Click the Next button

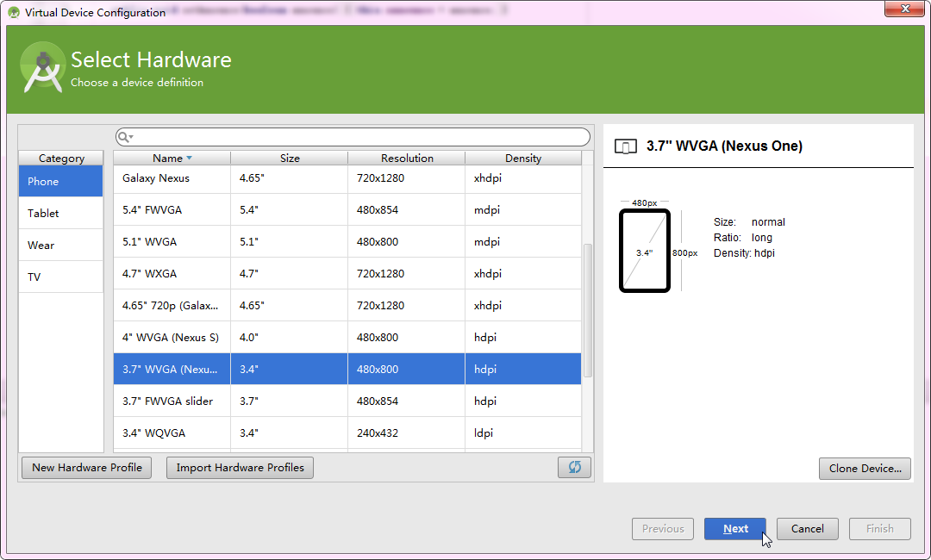click(735, 529)
